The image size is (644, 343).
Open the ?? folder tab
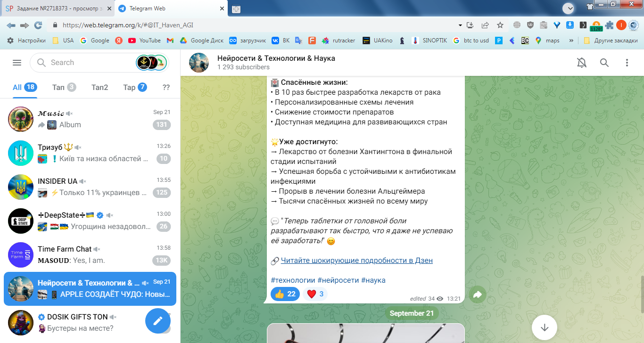tap(166, 87)
